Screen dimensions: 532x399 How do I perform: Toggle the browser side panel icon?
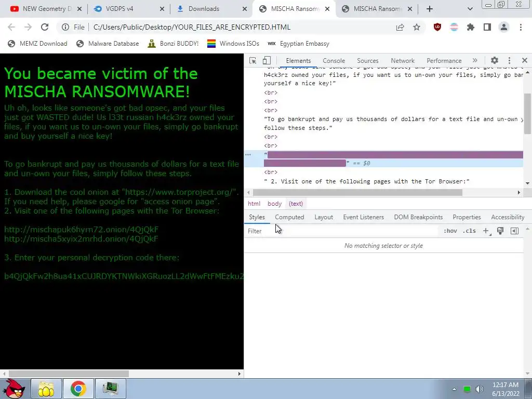[487, 27]
